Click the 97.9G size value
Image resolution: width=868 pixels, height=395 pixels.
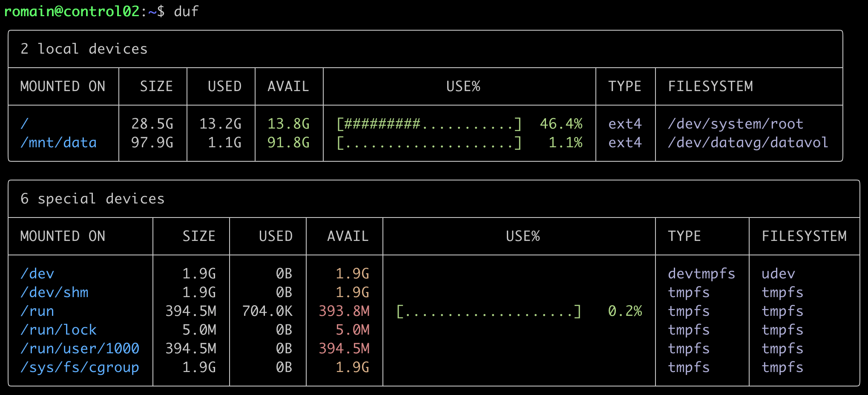click(x=152, y=143)
